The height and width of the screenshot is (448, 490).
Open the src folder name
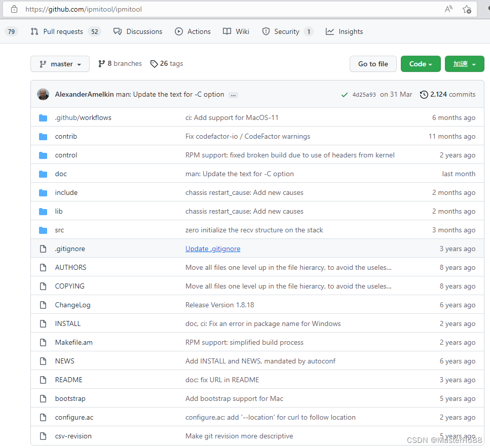59,230
